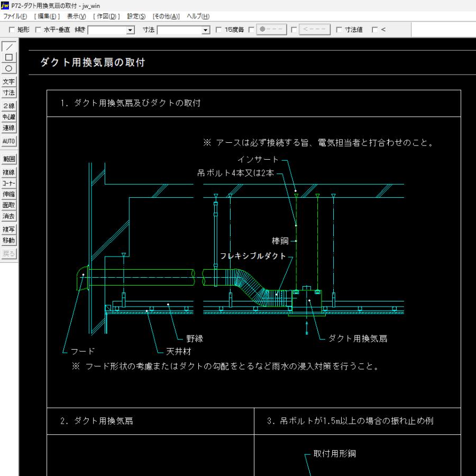Select the 範囲 range selection tool
Image resolution: width=476 pixels, height=476 pixels.
pos(9,159)
